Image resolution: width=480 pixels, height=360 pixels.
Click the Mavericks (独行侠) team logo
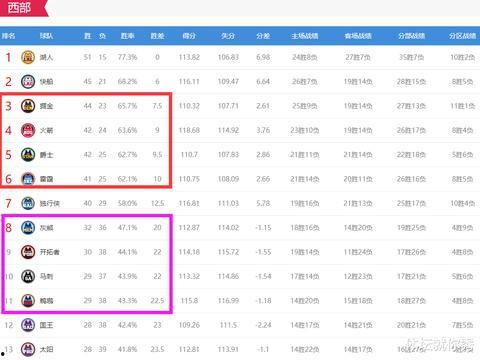[28, 203]
